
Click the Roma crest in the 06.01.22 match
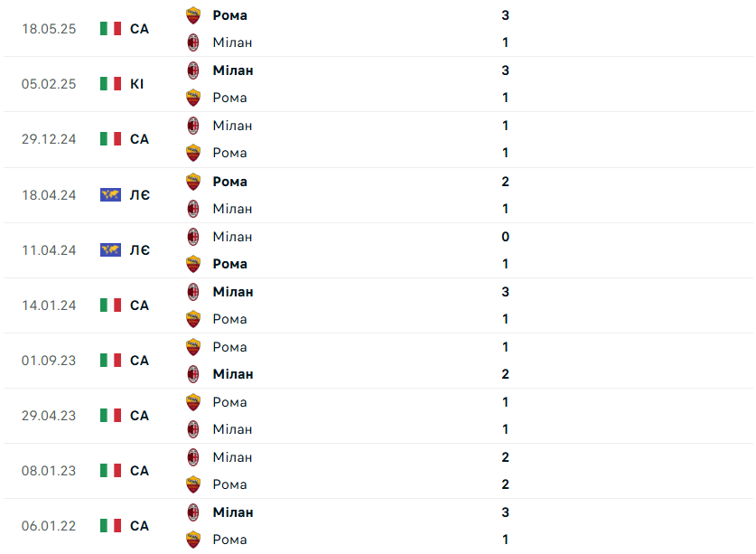coord(193,540)
